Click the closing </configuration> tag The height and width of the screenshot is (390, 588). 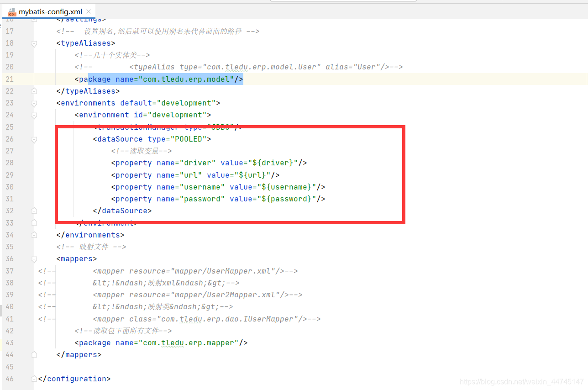point(74,379)
